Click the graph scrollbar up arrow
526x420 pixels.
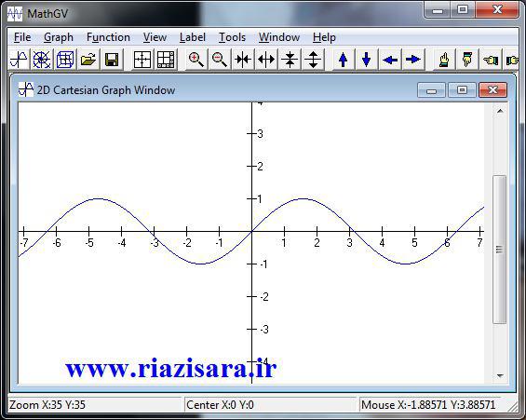click(500, 111)
